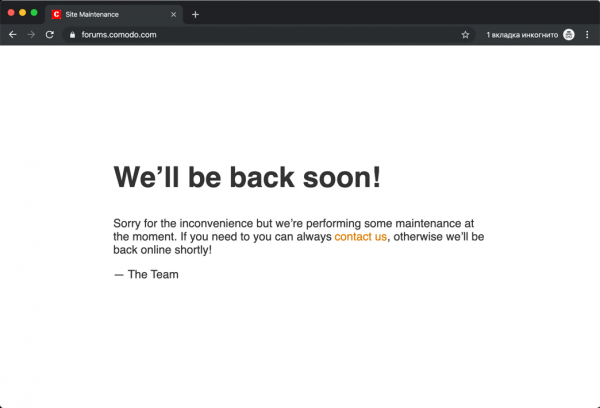Bookmark this page with the star icon
The image size is (600, 408).
(465, 34)
